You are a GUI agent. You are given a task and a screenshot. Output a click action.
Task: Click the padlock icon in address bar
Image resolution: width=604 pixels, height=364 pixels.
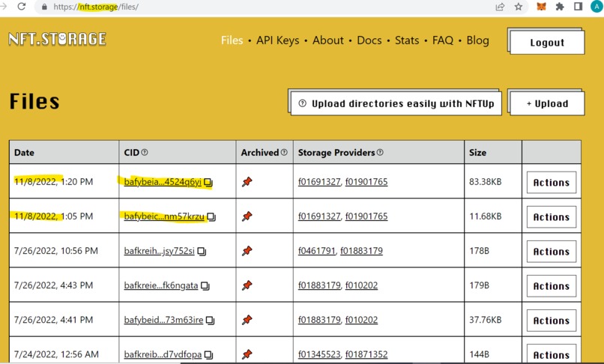pos(45,7)
